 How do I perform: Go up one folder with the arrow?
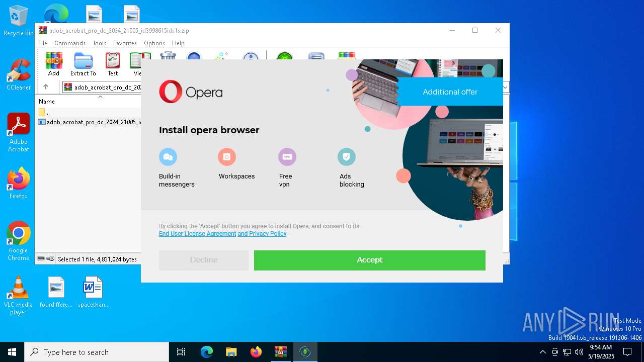[46, 87]
